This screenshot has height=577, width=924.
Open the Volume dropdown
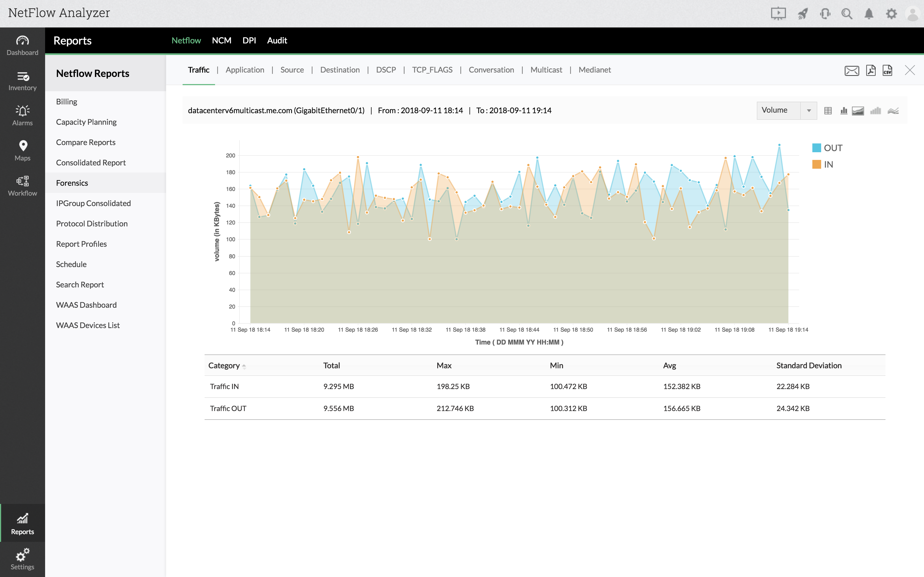787,110
